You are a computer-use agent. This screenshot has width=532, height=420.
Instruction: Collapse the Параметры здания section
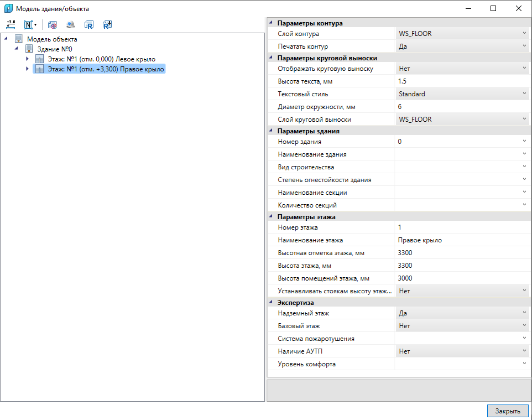pos(271,131)
